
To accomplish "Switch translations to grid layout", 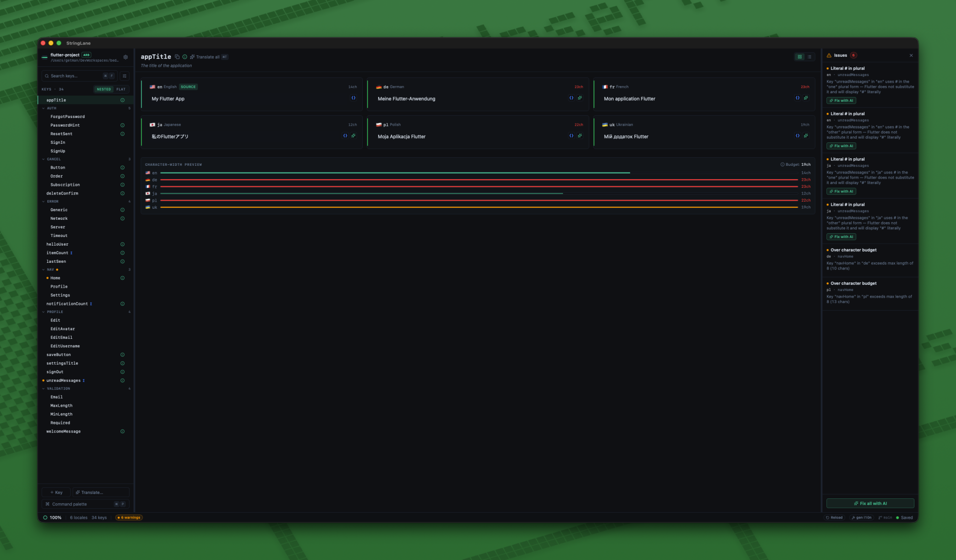I will pyautogui.click(x=800, y=57).
